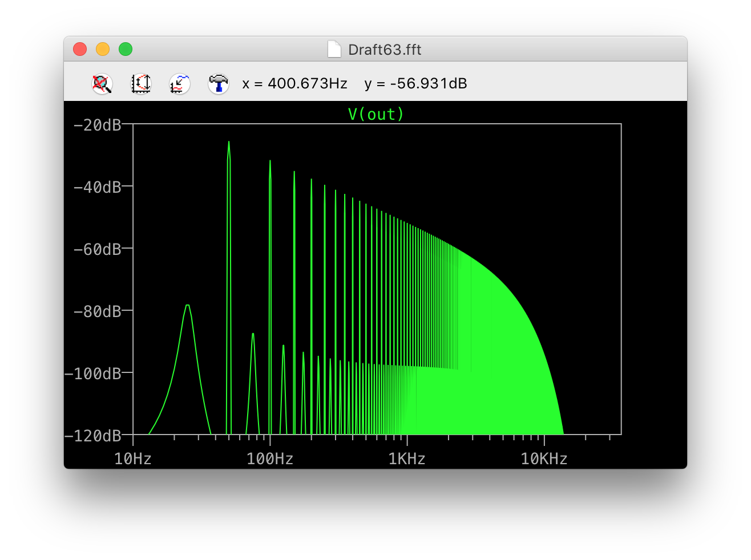751x560 pixels.
Task: Click the V(out) trace label
Action: click(x=376, y=114)
